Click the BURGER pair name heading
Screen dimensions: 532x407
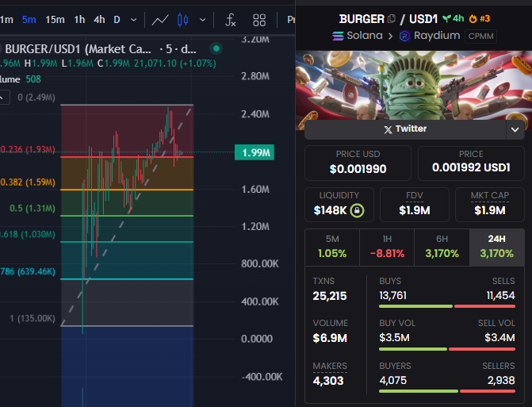pyautogui.click(x=362, y=19)
